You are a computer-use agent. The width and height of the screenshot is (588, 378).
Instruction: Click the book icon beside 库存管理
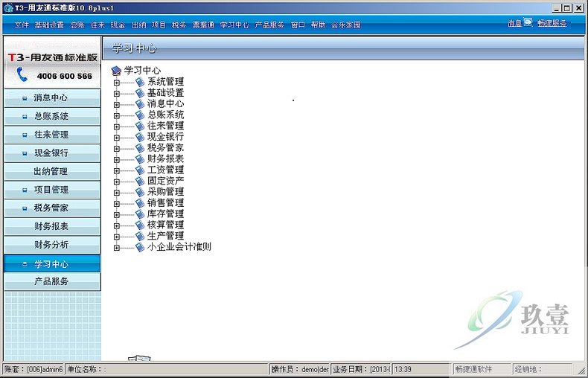[x=140, y=214]
